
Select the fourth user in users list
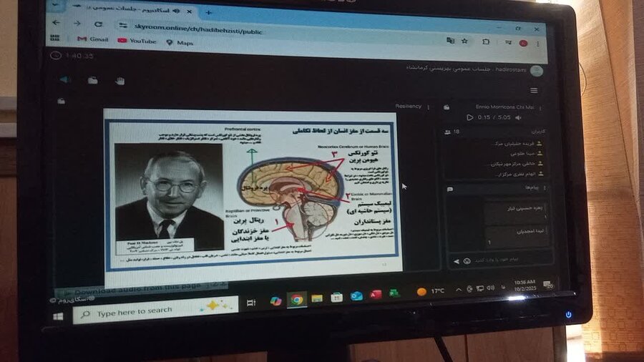click(x=519, y=174)
